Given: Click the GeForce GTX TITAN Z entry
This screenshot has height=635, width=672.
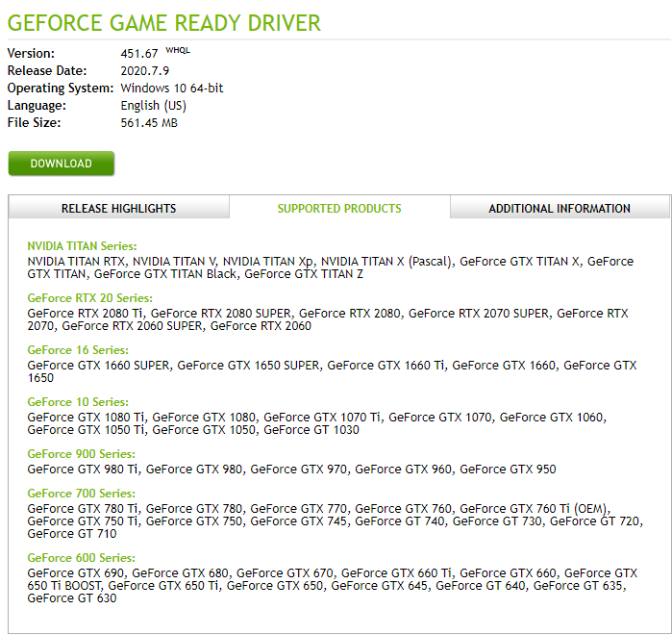Looking at the screenshot, I should click(x=304, y=274).
